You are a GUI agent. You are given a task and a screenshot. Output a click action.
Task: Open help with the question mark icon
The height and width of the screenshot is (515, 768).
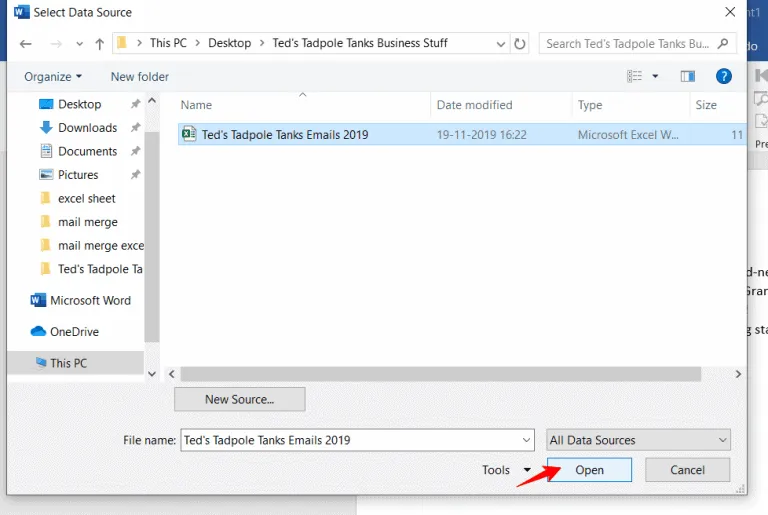pos(723,76)
